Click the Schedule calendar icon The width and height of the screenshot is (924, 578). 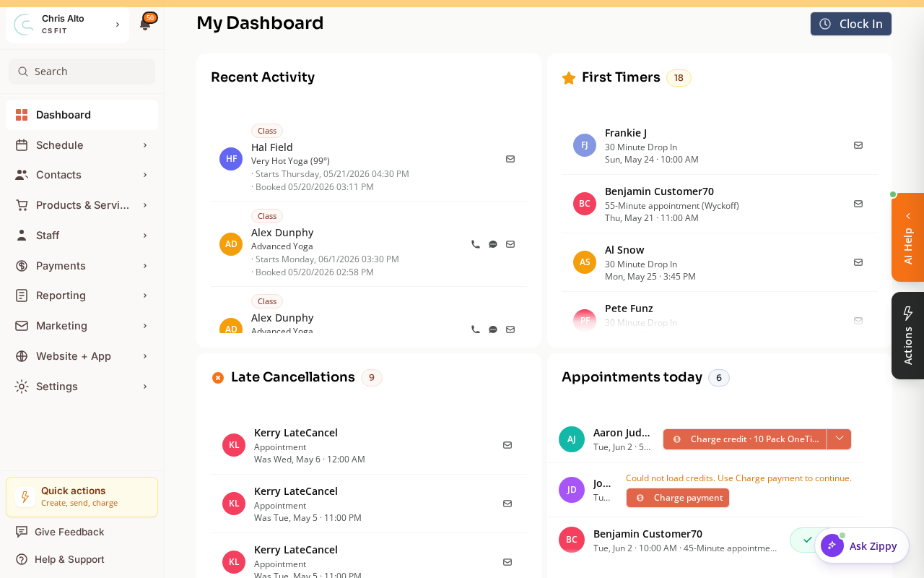[x=22, y=145]
